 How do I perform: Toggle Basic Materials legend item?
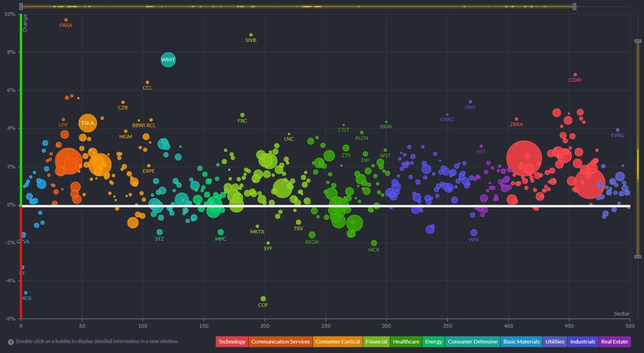pos(521,342)
